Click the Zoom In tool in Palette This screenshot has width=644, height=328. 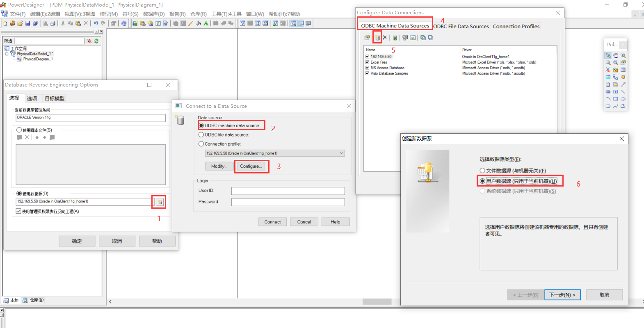[623, 55]
